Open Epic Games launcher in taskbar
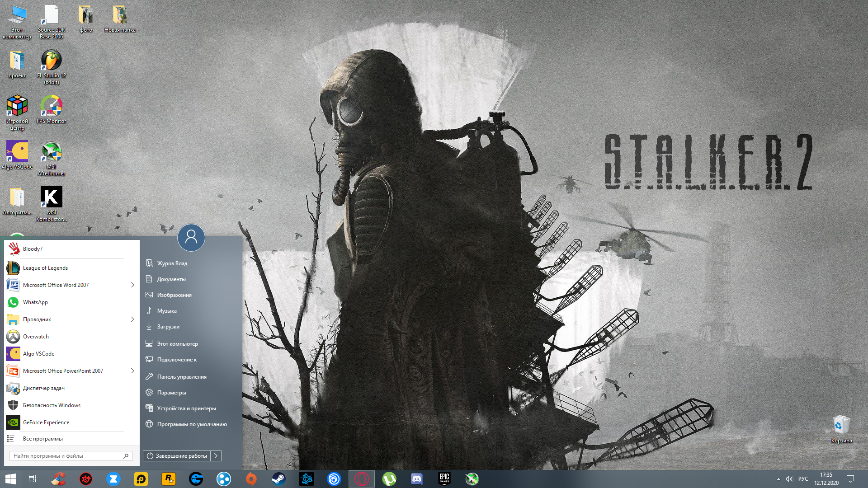The image size is (868, 488). [444, 478]
